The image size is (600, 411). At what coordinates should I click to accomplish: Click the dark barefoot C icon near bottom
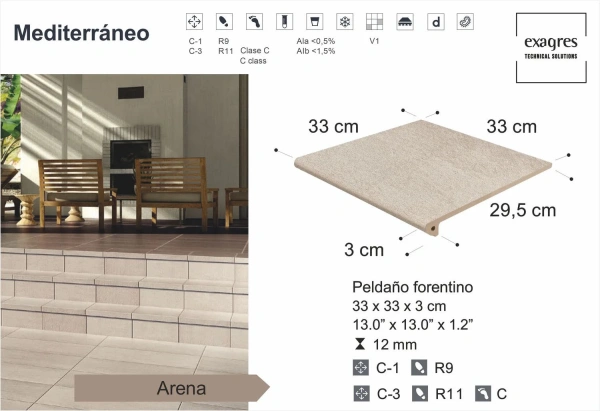(x=483, y=393)
